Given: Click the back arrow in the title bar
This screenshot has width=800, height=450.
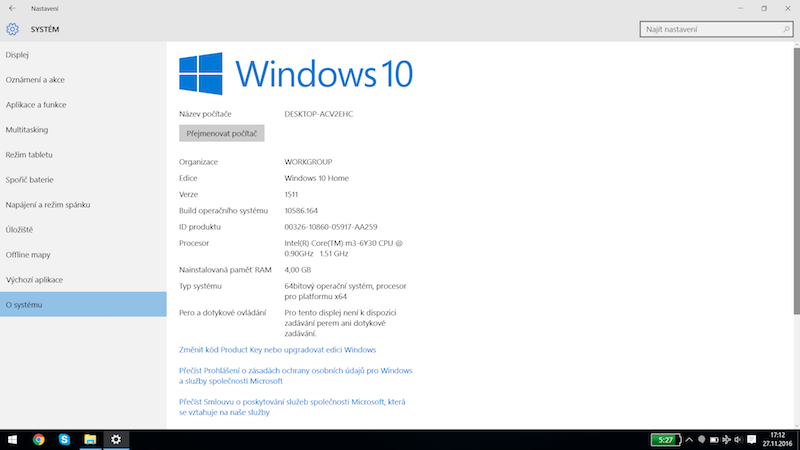Looking at the screenshot, I should point(11,8).
